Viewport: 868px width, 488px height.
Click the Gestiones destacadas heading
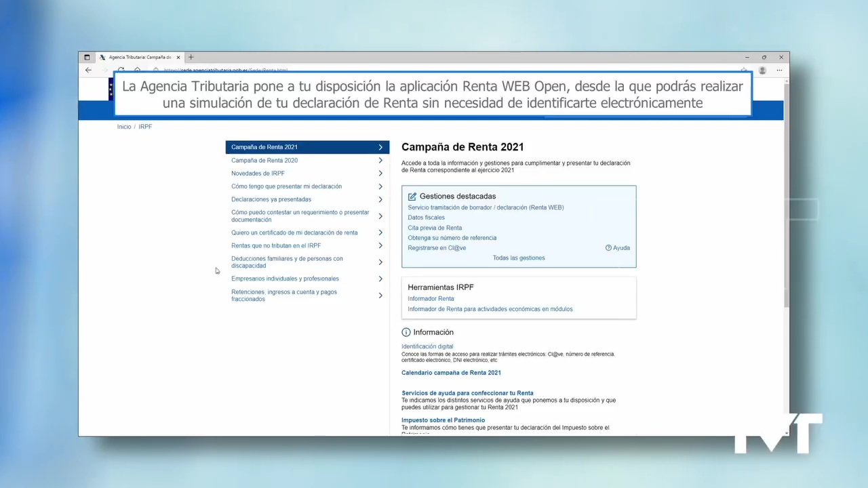[x=458, y=197]
